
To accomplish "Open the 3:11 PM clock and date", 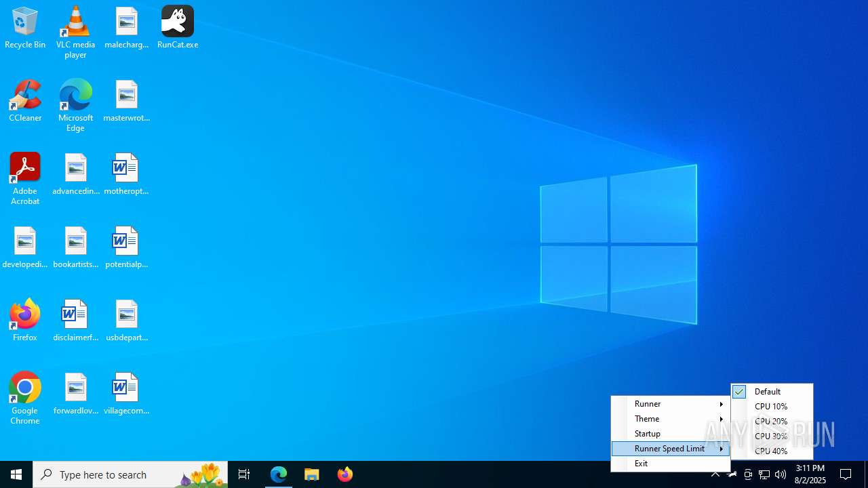I will 810,474.
